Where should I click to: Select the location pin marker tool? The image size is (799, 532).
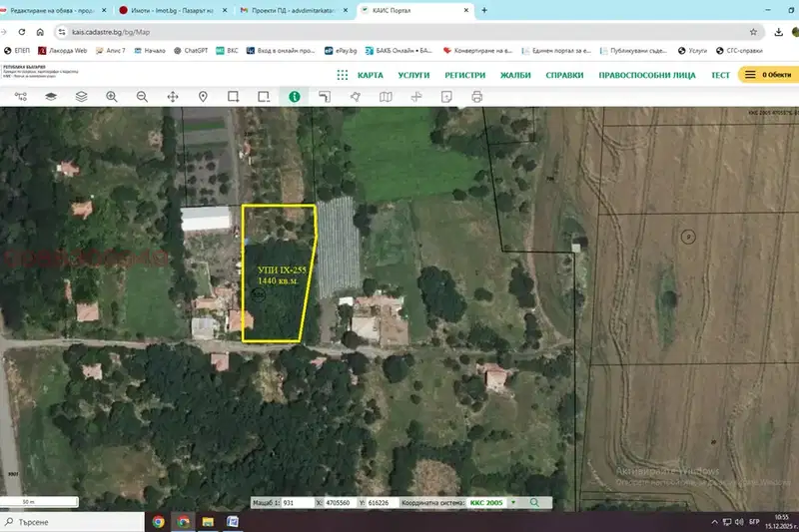click(203, 97)
